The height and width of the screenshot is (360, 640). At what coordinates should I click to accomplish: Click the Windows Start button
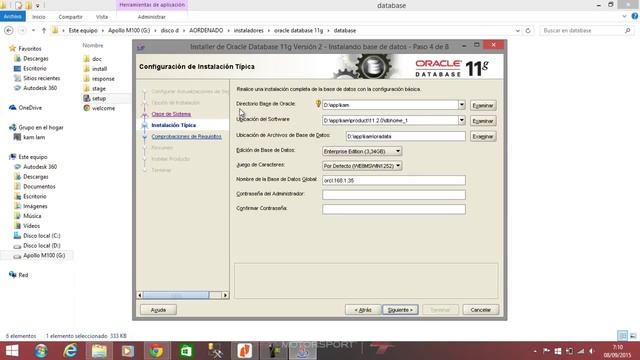(12, 351)
